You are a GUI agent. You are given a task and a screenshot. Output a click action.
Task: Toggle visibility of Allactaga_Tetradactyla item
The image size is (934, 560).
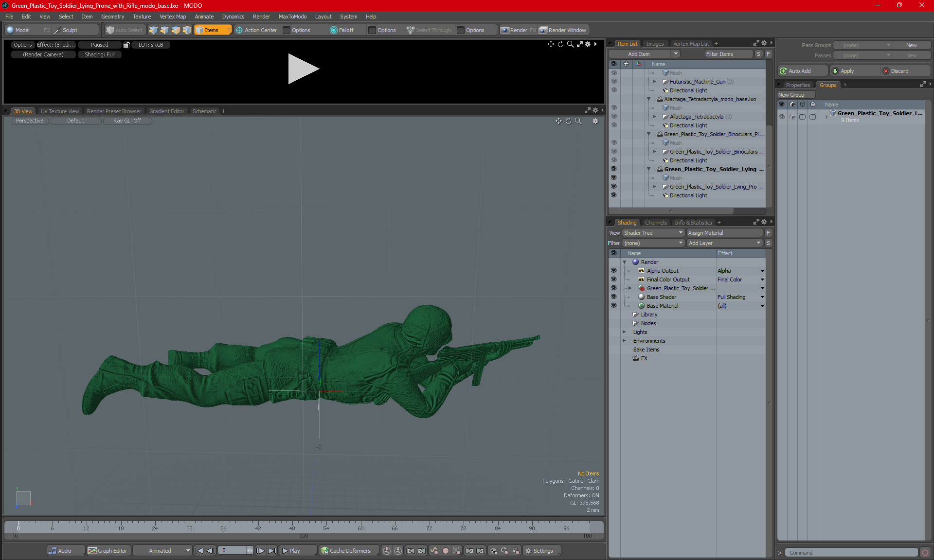pyautogui.click(x=613, y=117)
